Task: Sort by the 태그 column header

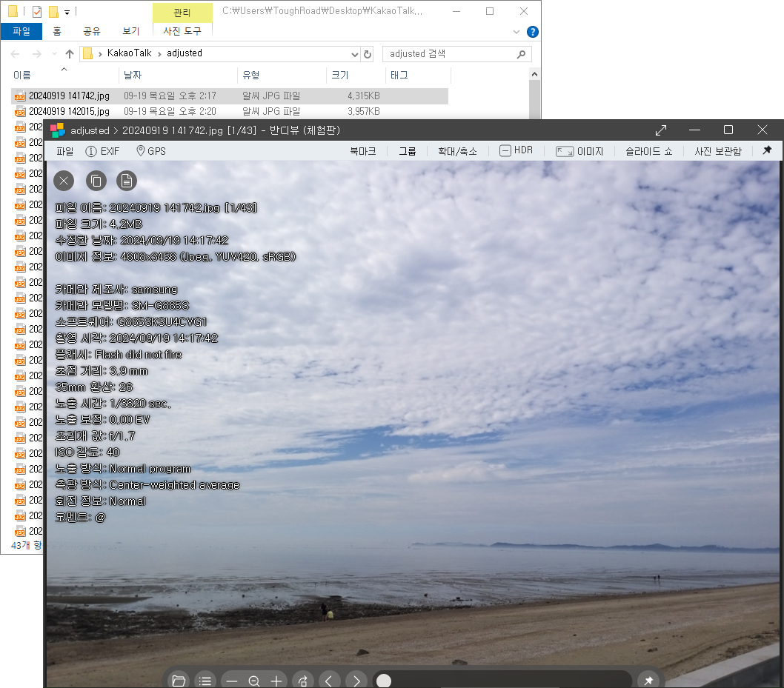Action: 419,75
